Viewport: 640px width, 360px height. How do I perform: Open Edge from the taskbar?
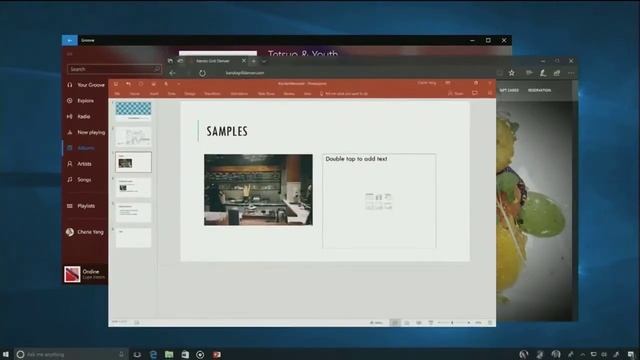click(153, 354)
